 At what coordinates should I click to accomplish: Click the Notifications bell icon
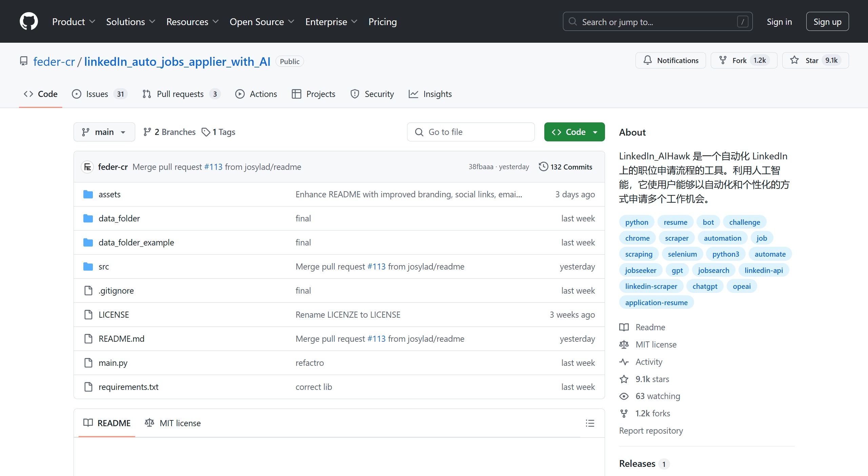pyautogui.click(x=648, y=60)
